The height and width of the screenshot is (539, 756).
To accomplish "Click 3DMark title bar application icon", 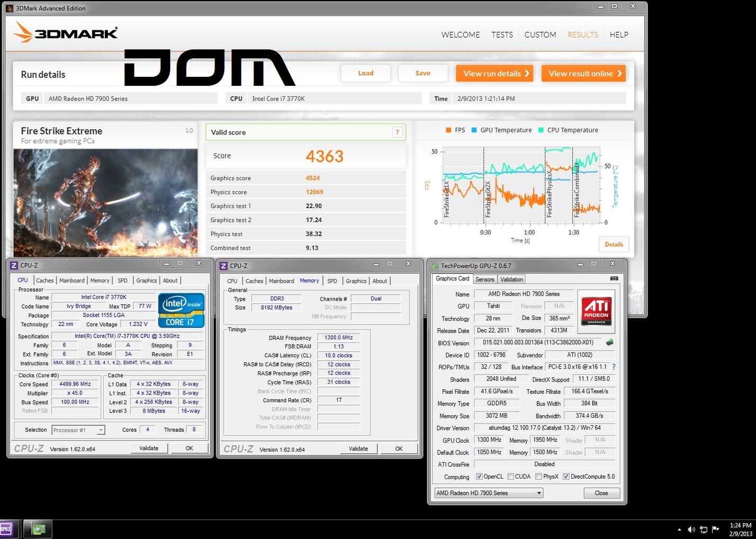I will tap(10, 8).
